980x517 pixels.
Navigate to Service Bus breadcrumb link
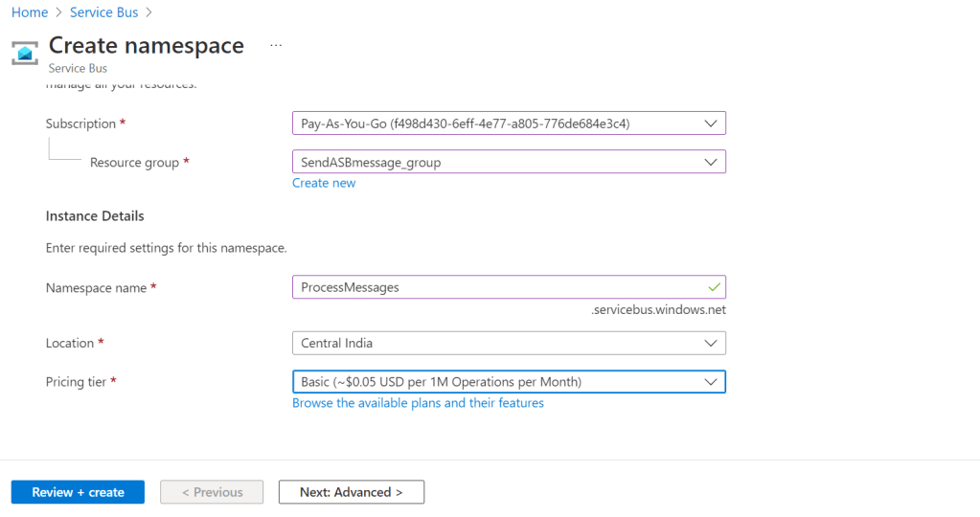(x=103, y=12)
